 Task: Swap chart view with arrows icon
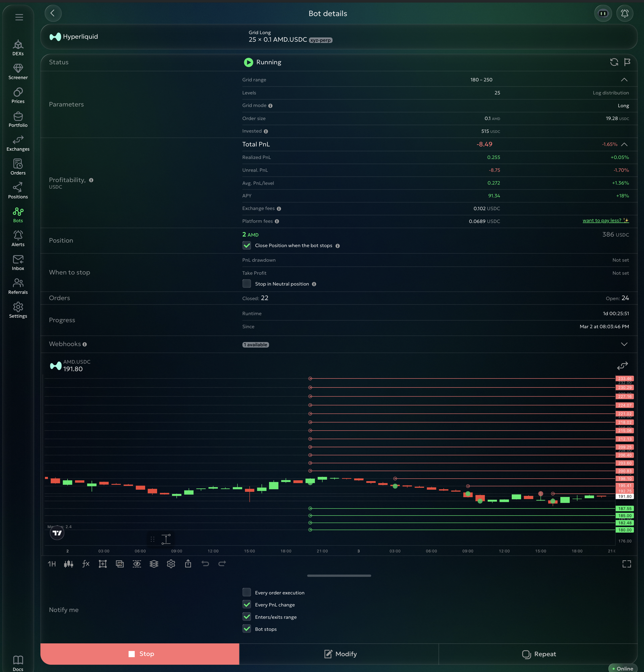622,366
